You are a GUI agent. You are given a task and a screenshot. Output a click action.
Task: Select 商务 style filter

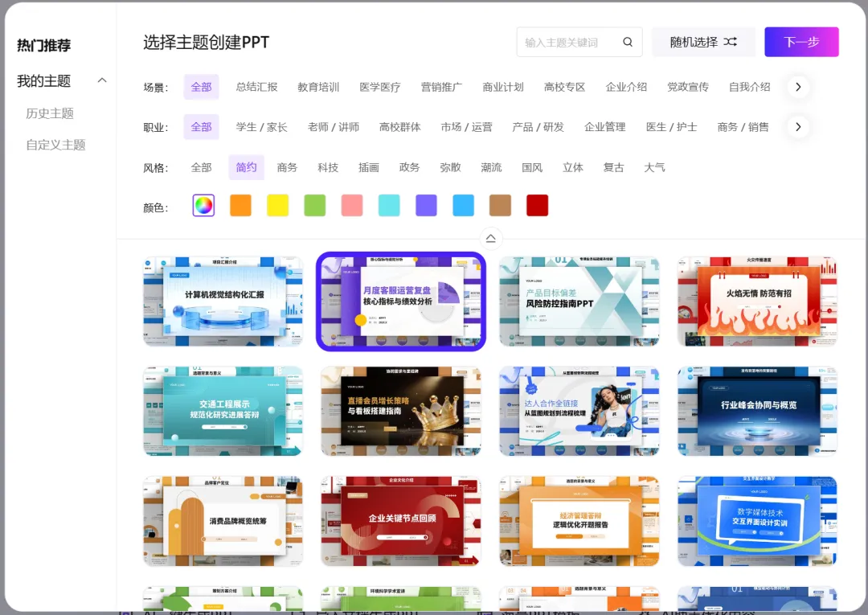(287, 168)
